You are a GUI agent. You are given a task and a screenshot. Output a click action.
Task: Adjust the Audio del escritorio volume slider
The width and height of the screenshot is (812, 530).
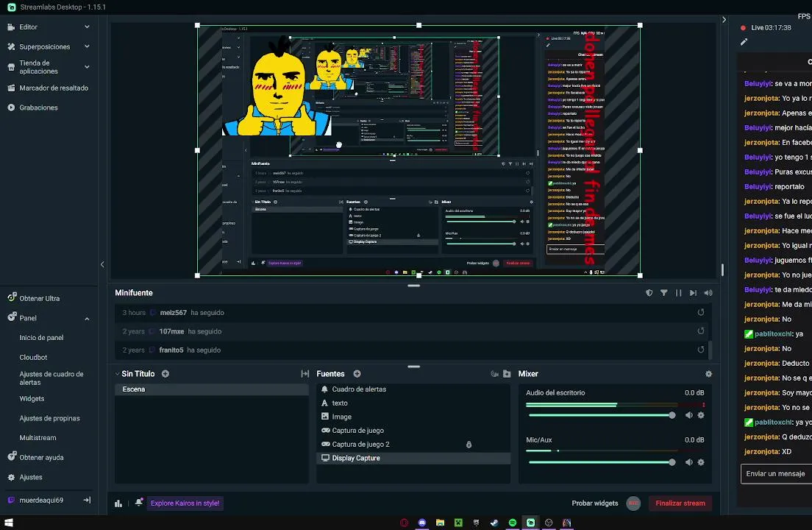(601, 415)
